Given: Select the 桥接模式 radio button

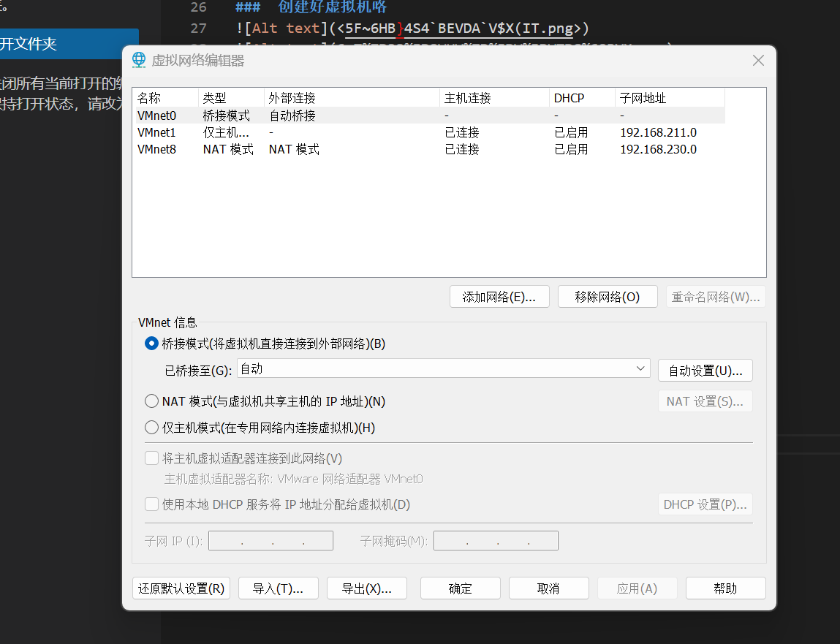Looking at the screenshot, I should (x=151, y=344).
